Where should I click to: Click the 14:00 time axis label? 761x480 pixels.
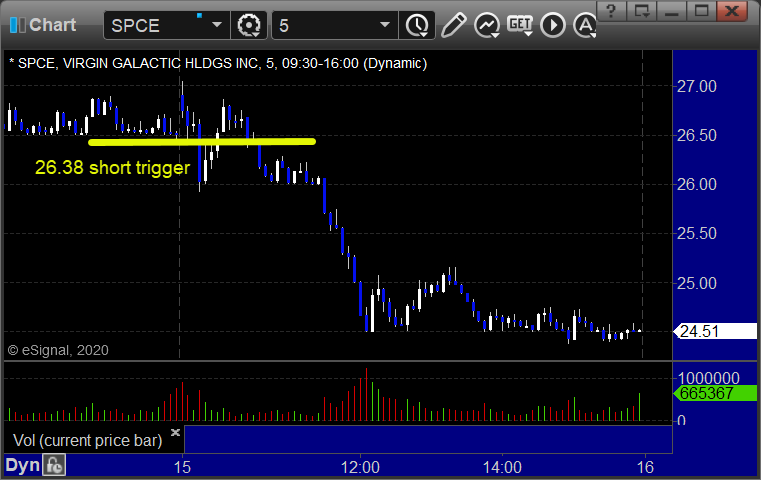(502, 467)
